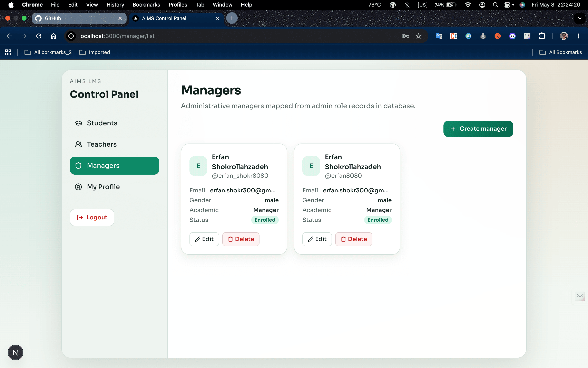Image resolution: width=588 pixels, height=368 pixels.
Task: Open Spotlight search in menu bar
Action: click(x=495, y=5)
